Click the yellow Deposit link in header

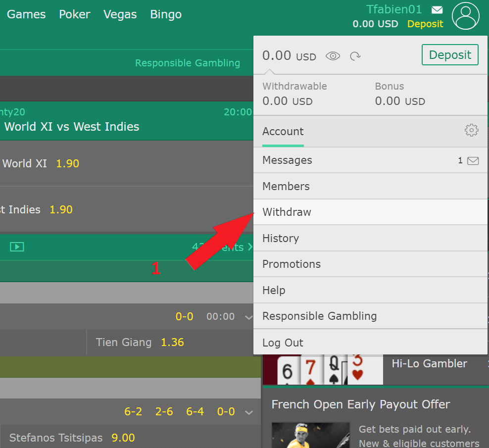tap(425, 24)
